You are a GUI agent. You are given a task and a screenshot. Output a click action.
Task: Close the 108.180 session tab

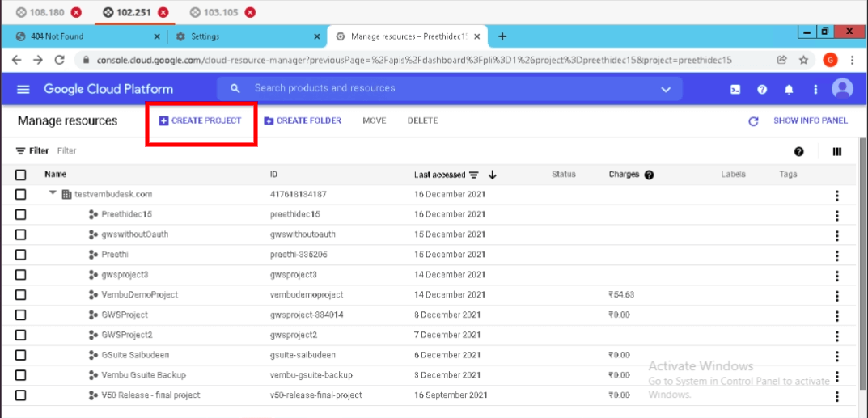coord(76,12)
